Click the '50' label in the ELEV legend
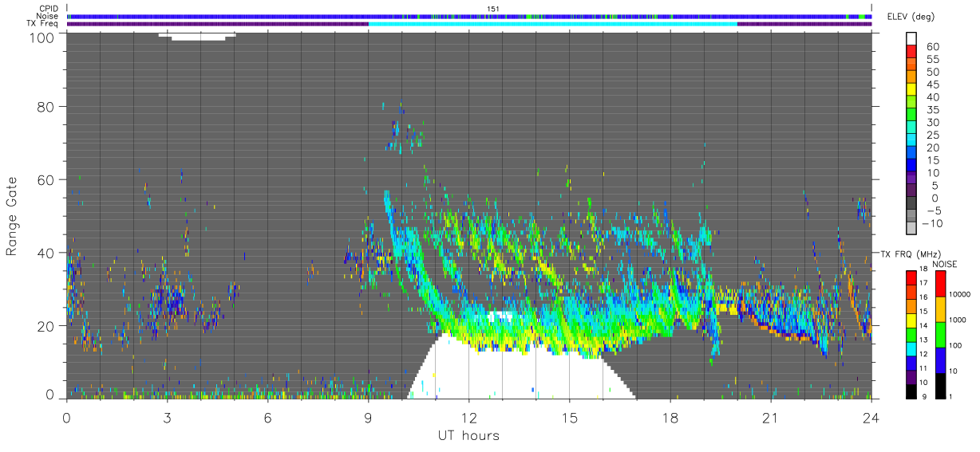 click(932, 73)
